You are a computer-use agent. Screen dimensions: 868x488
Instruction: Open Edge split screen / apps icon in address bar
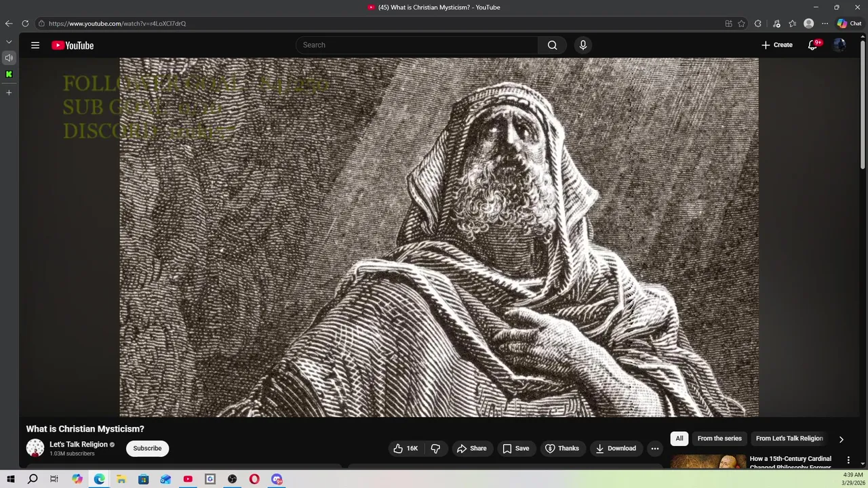729,24
